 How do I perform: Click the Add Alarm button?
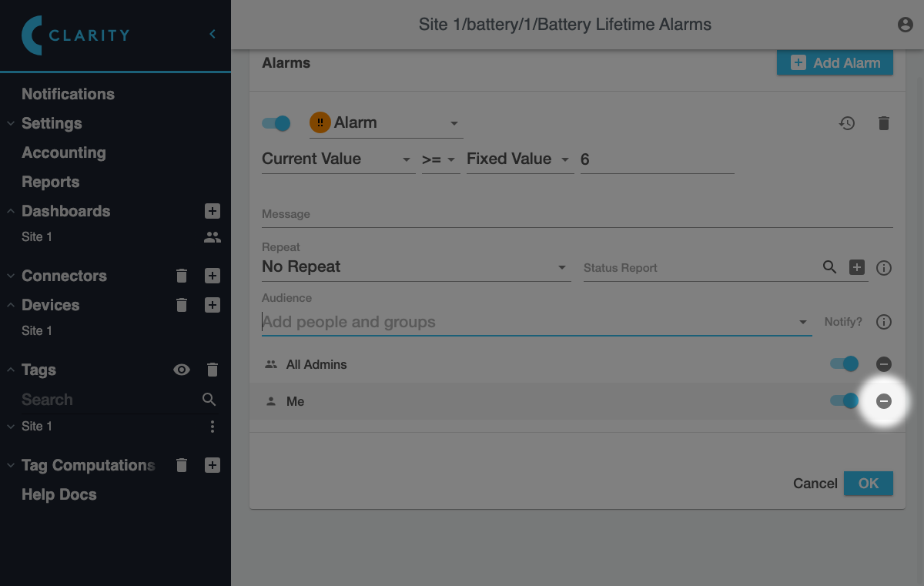point(835,63)
